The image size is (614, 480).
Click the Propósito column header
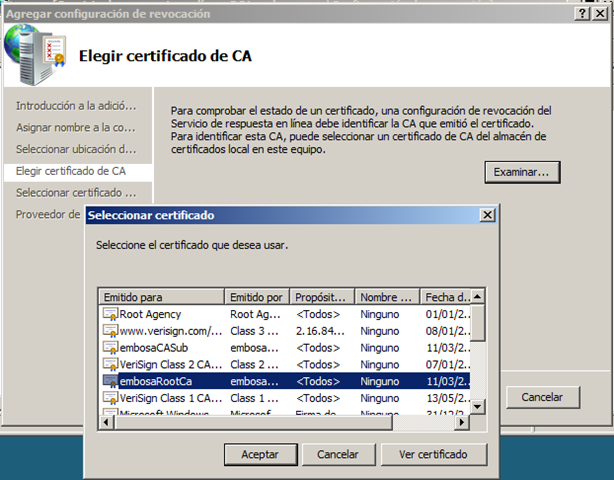point(322,297)
